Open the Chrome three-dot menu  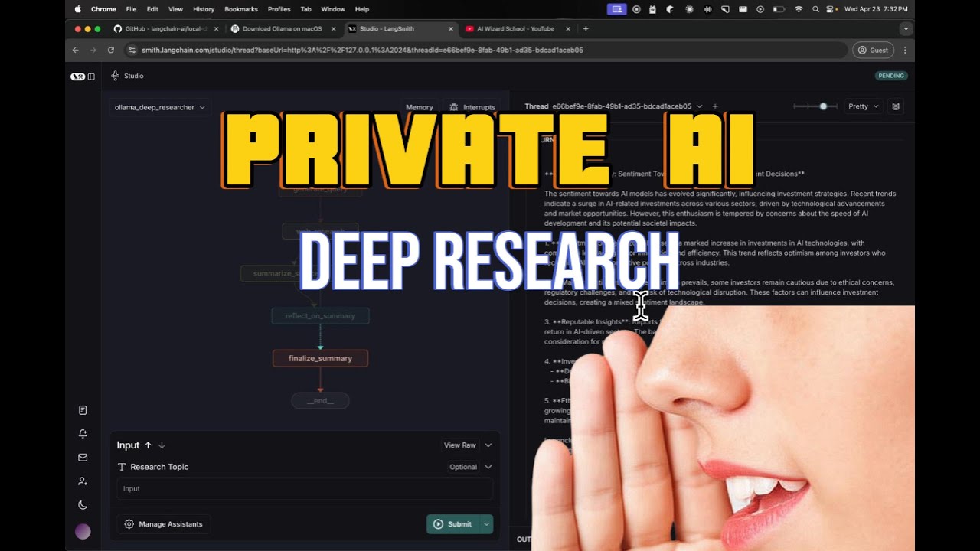(x=905, y=50)
